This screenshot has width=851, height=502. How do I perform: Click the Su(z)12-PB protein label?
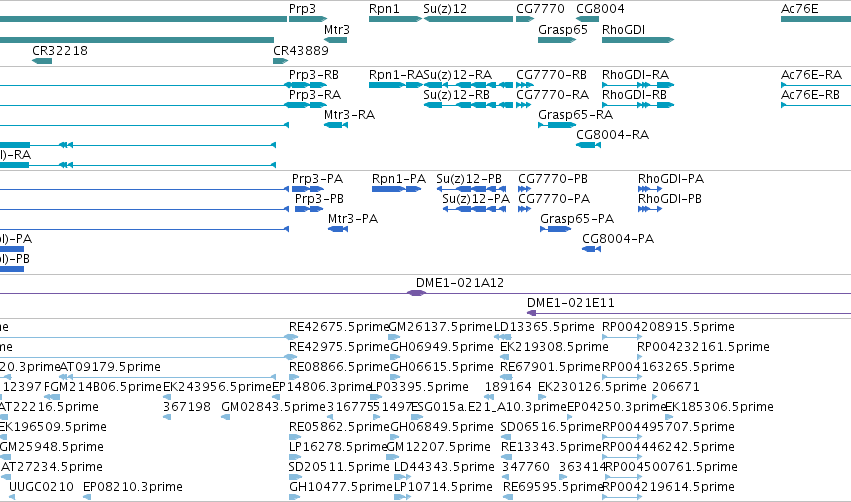pos(469,179)
